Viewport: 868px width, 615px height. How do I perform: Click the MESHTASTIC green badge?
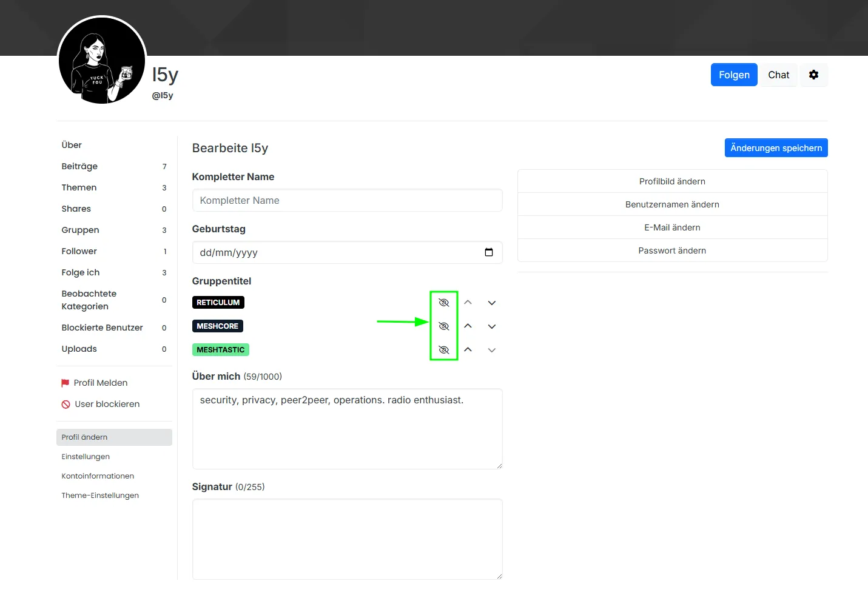[220, 350]
